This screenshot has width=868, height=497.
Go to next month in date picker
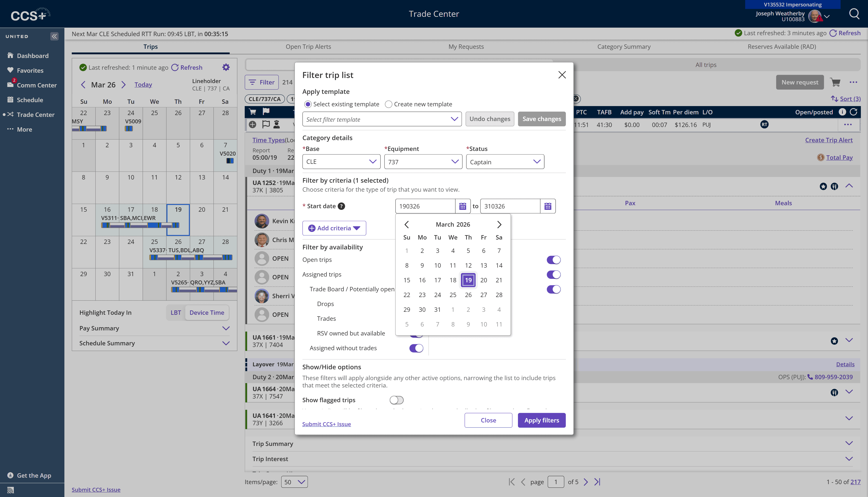tap(499, 224)
